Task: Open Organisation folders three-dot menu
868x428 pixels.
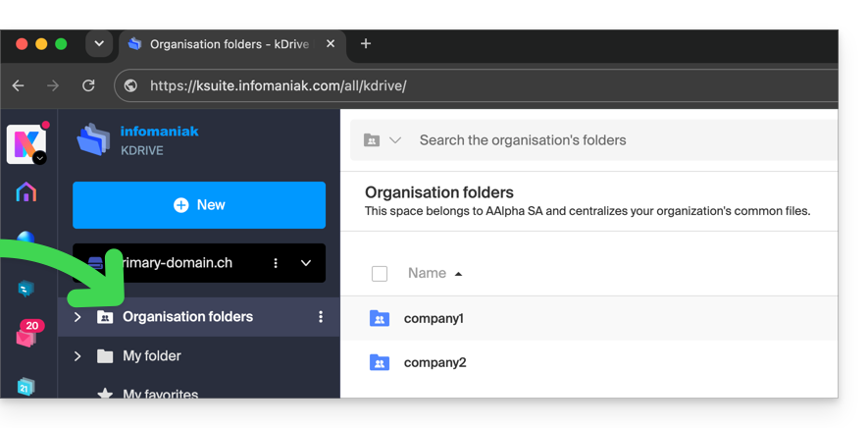Action: 321,317
